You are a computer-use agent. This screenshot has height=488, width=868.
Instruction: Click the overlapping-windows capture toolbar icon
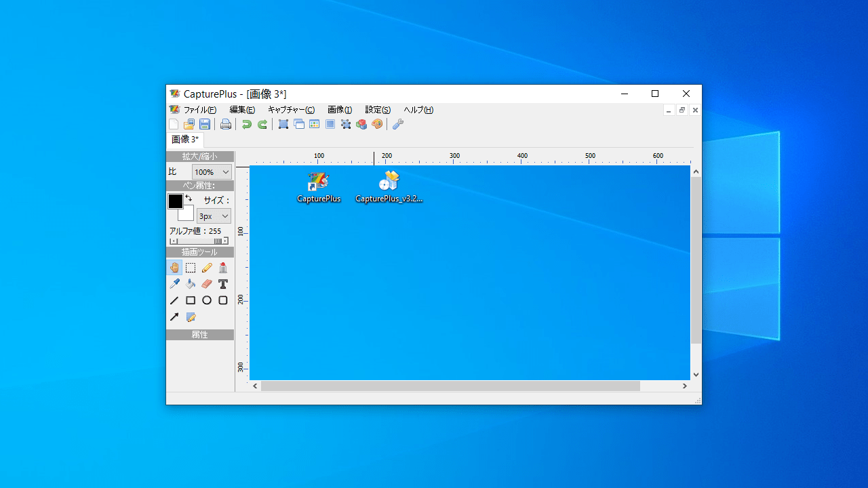coord(299,124)
